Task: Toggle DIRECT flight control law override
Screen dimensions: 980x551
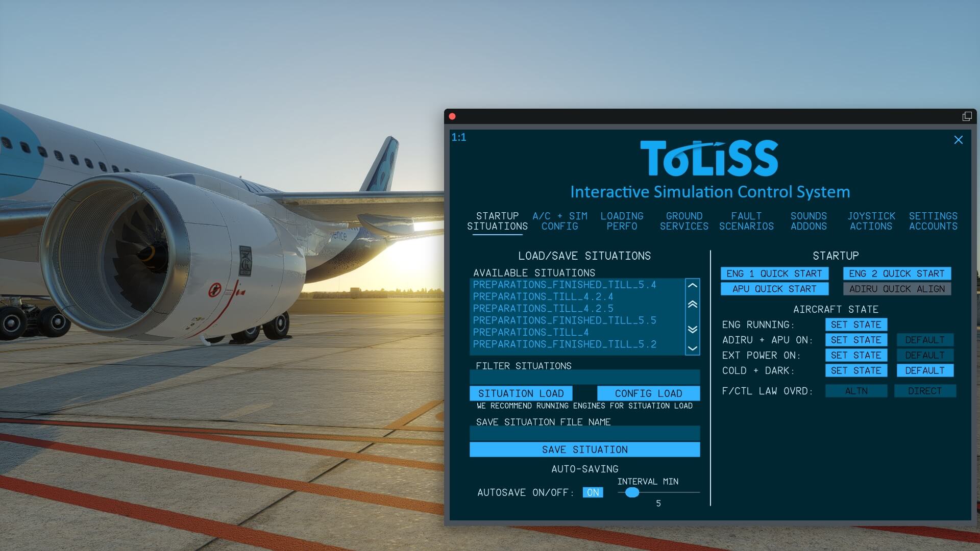Action: point(924,391)
